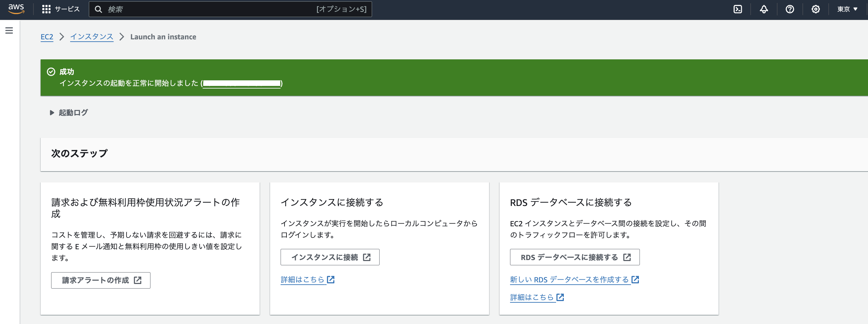Open インスタンス from the breadcrumb
The height and width of the screenshot is (324, 868).
pos(92,37)
